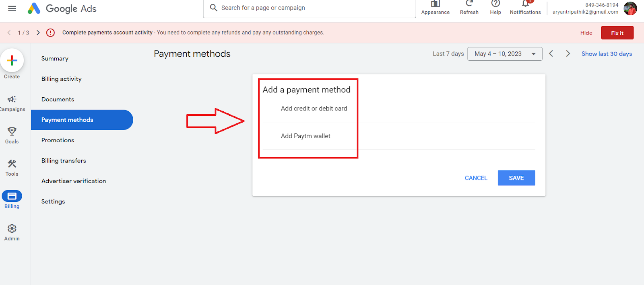
Task: Click the Fix it button
Action: (617, 33)
